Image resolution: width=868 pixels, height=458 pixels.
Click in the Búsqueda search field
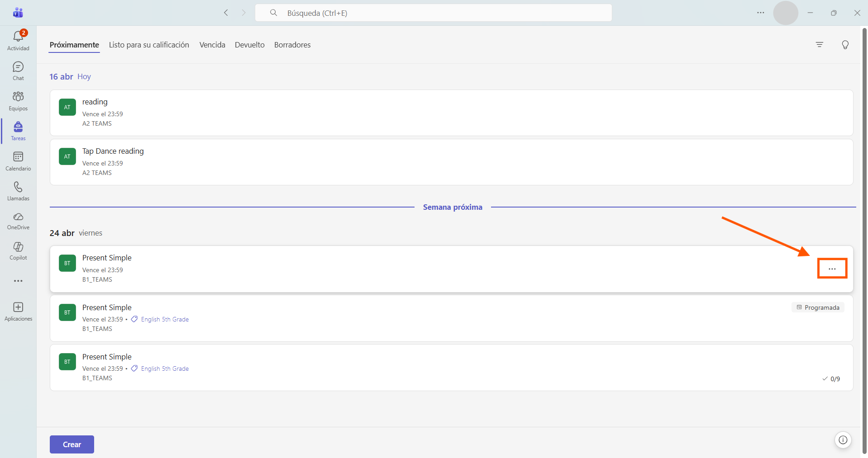click(434, 13)
